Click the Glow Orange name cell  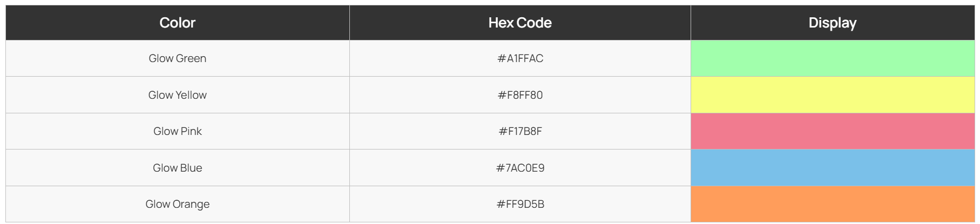[x=178, y=204]
